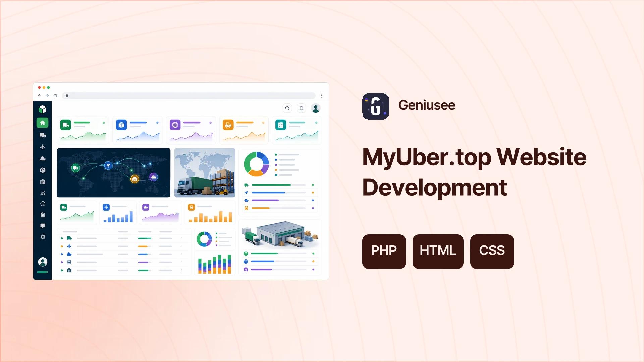Open the orange train bar chart mini card

point(210,213)
